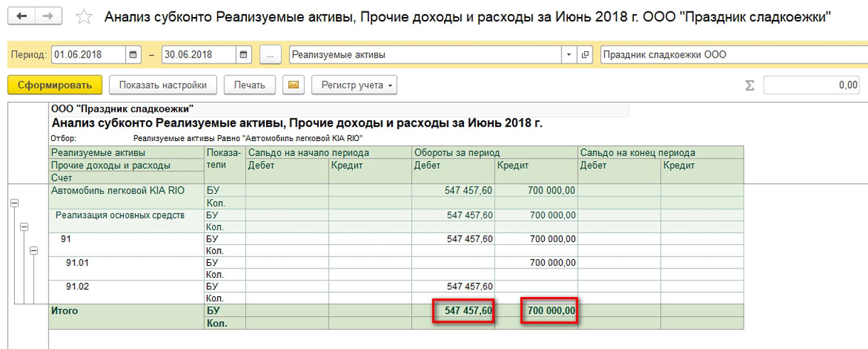Collapse the Реализация основных средств group
The height and width of the screenshot is (349, 868).
(23, 226)
